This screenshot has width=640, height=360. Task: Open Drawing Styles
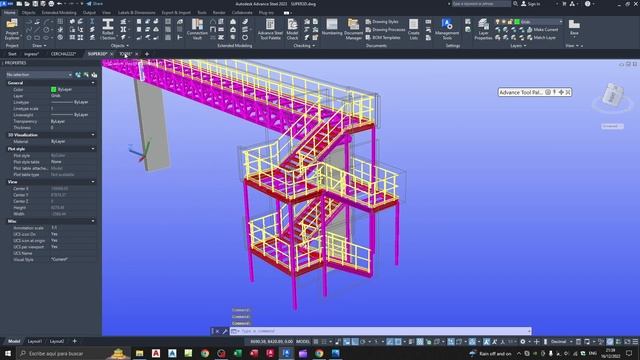[x=382, y=22]
